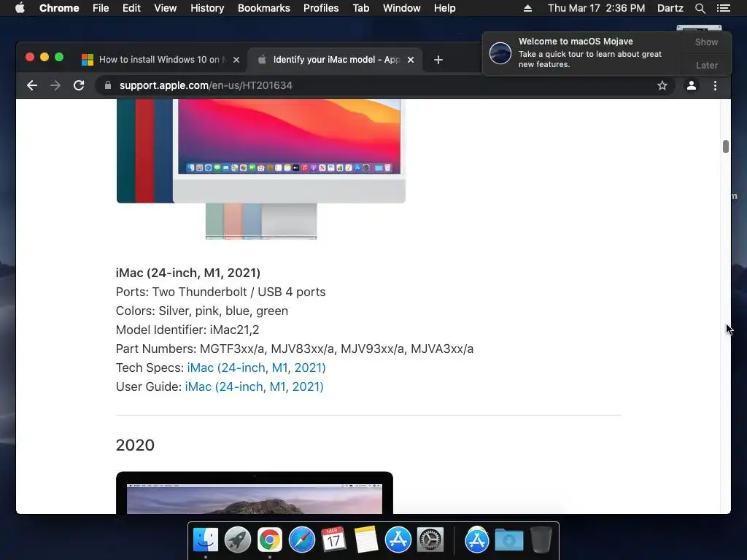Open the Tab menu
747x560 pixels.
point(360,8)
